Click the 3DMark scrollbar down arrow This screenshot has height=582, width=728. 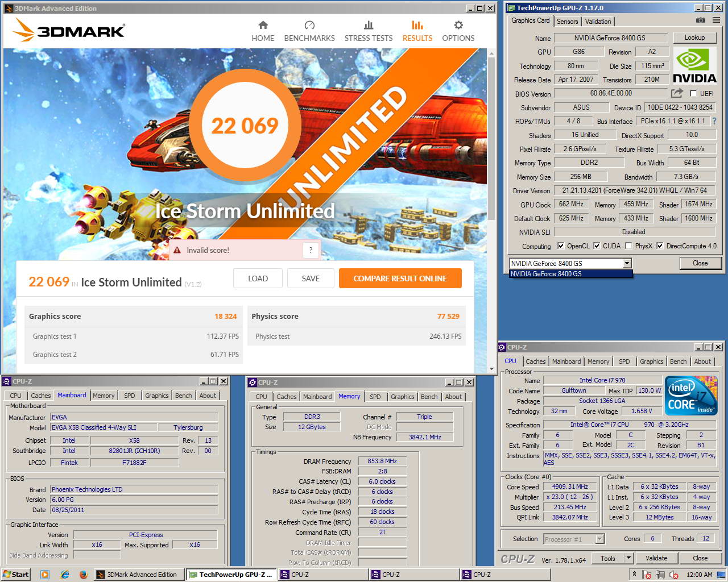pyautogui.click(x=492, y=369)
